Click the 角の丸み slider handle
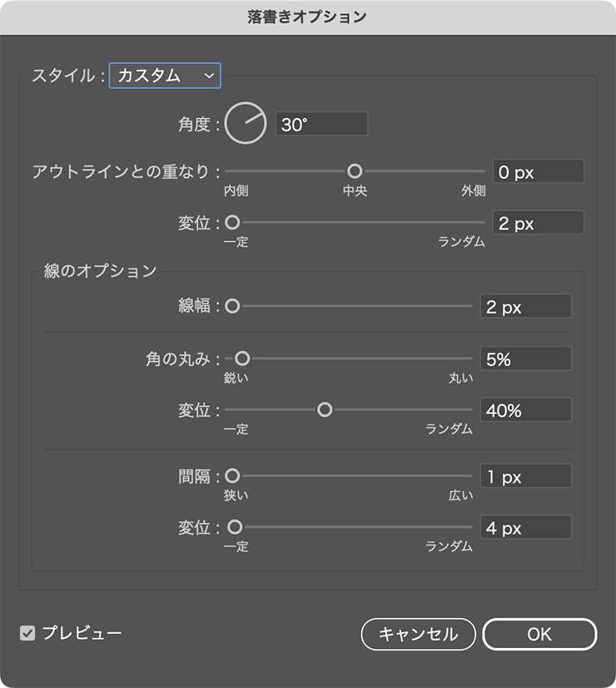The height and width of the screenshot is (688, 616). [242, 359]
